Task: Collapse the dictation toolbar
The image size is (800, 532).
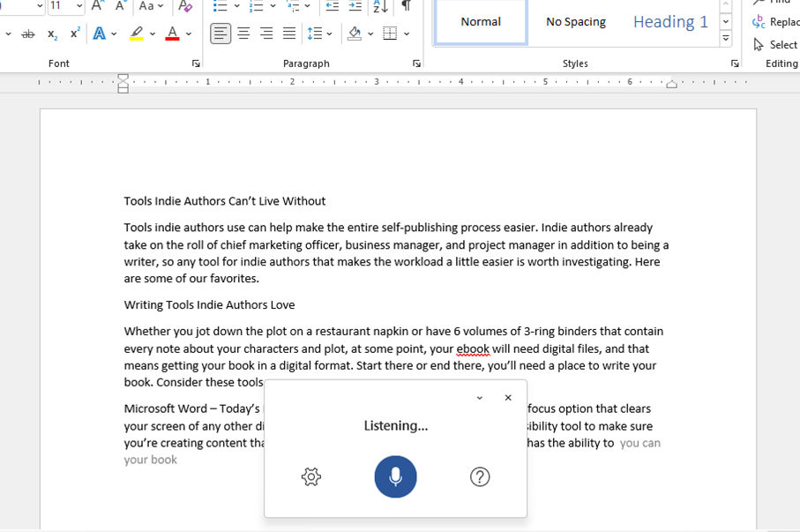Action: [x=480, y=398]
